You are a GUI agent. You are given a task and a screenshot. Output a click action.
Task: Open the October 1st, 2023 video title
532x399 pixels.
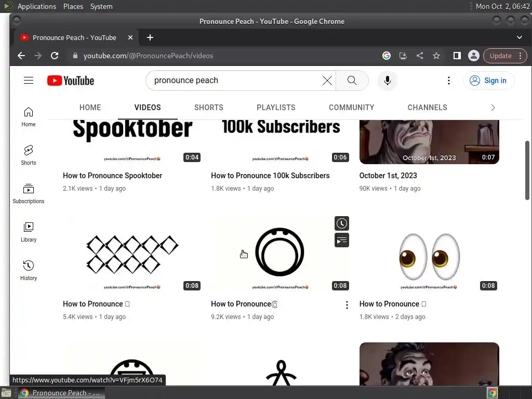click(388, 176)
